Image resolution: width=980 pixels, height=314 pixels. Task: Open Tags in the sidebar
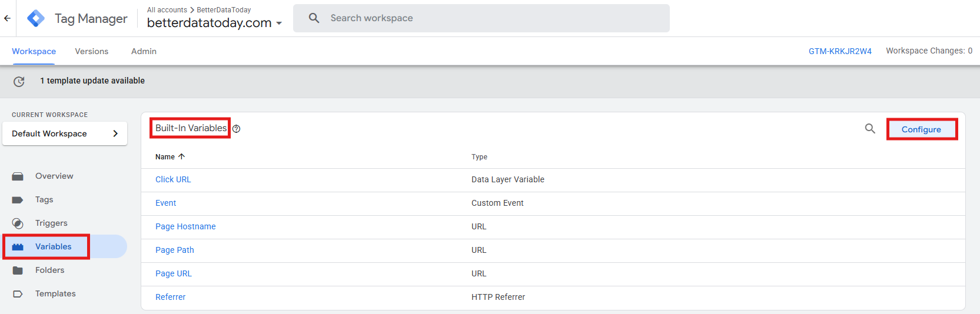pos(44,199)
